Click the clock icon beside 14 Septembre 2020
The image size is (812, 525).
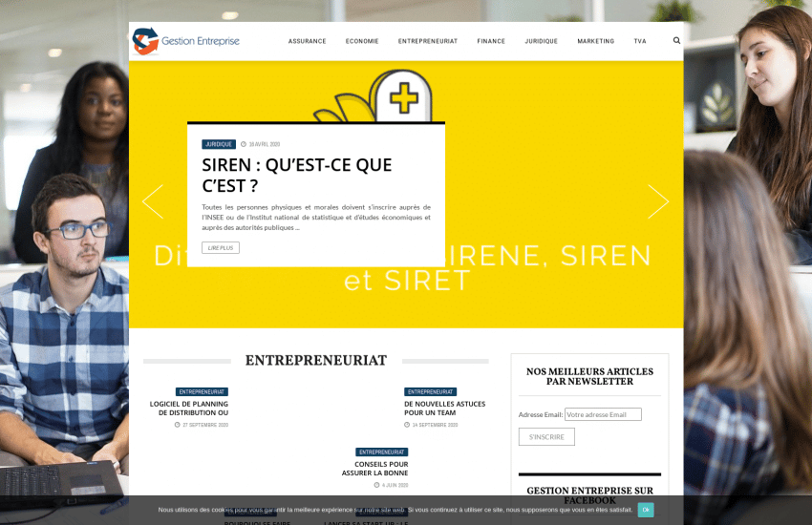tap(407, 425)
